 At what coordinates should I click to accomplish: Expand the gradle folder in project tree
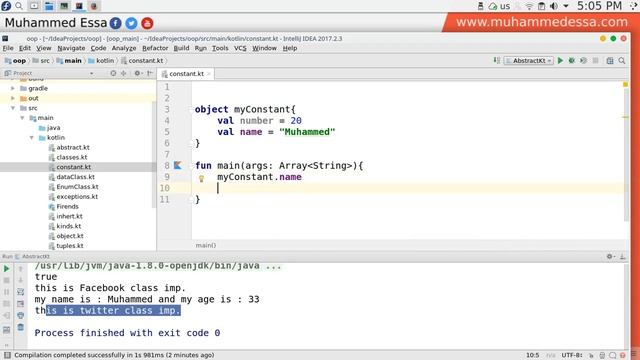pos(13,88)
